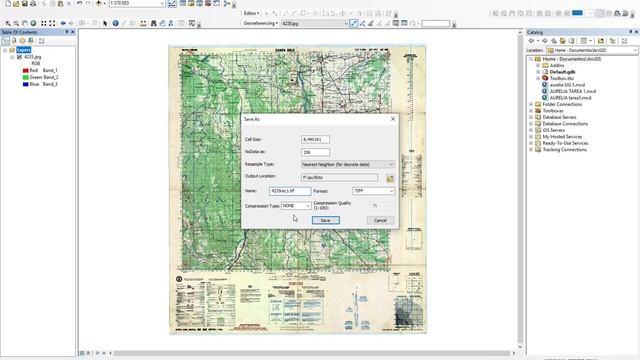This screenshot has width=640, height=360.
Task: Click the Find binoculars icon
Action: pos(153,23)
